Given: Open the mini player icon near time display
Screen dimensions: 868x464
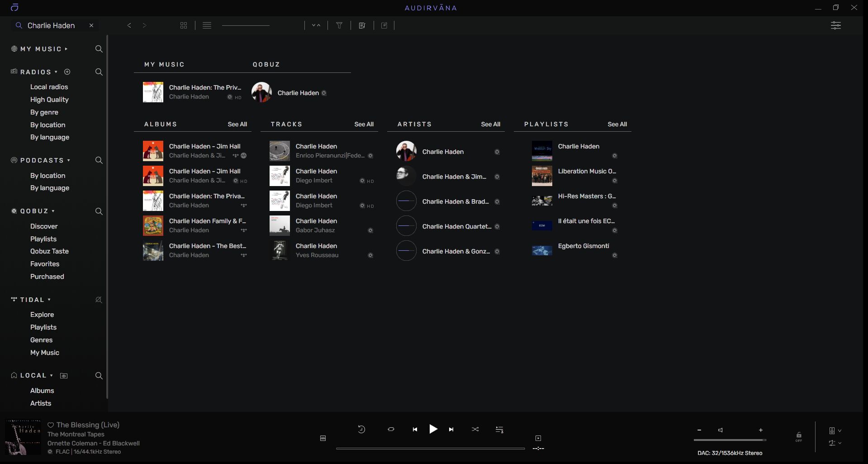Looking at the screenshot, I should (x=538, y=438).
